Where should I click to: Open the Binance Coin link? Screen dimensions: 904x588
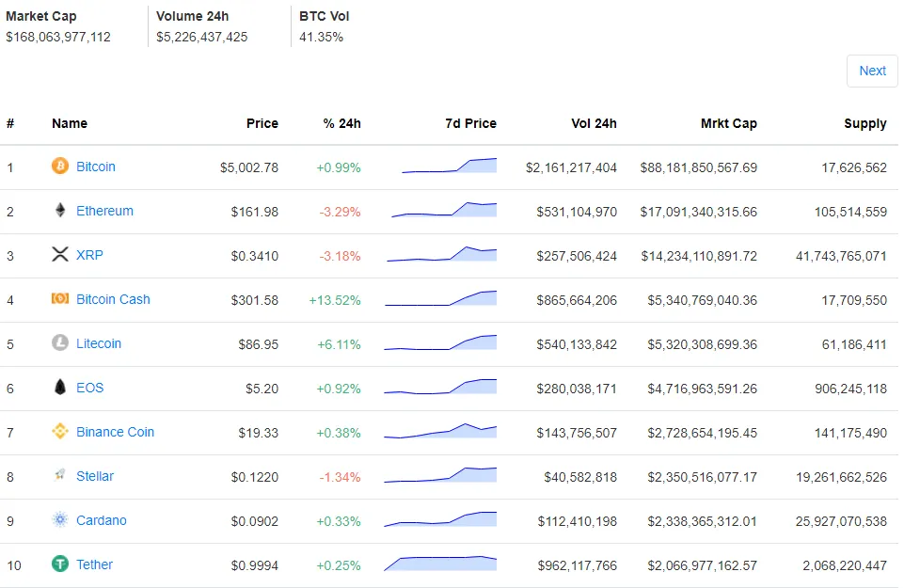point(116,432)
